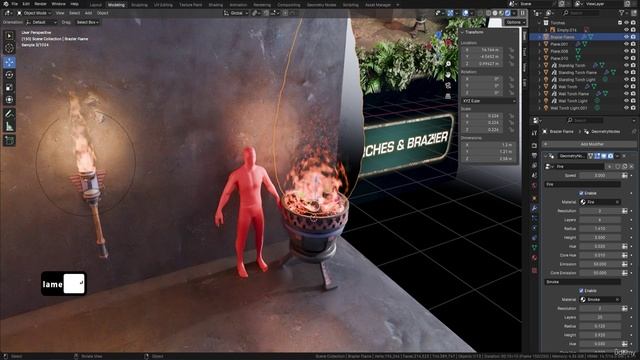Open the Output properties tab icon
The width and height of the screenshot is (640, 360).
tap(534, 156)
